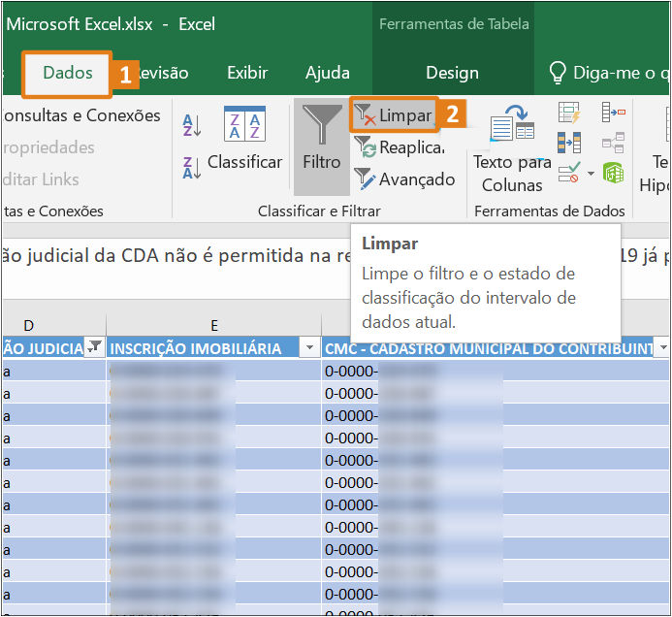Select the Design table tools tab
672x617 pixels.
coord(452,73)
